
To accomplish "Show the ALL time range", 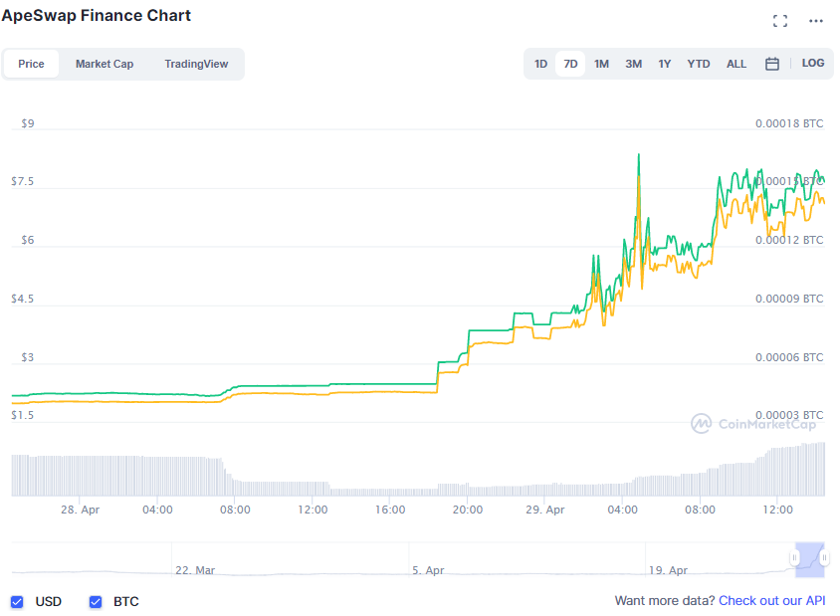I will [736, 64].
